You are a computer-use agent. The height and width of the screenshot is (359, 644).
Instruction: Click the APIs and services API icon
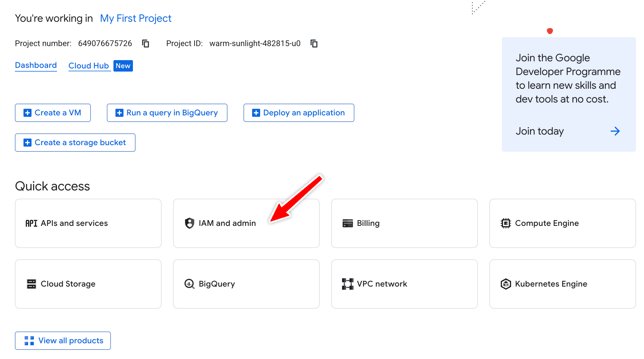[31, 223]
